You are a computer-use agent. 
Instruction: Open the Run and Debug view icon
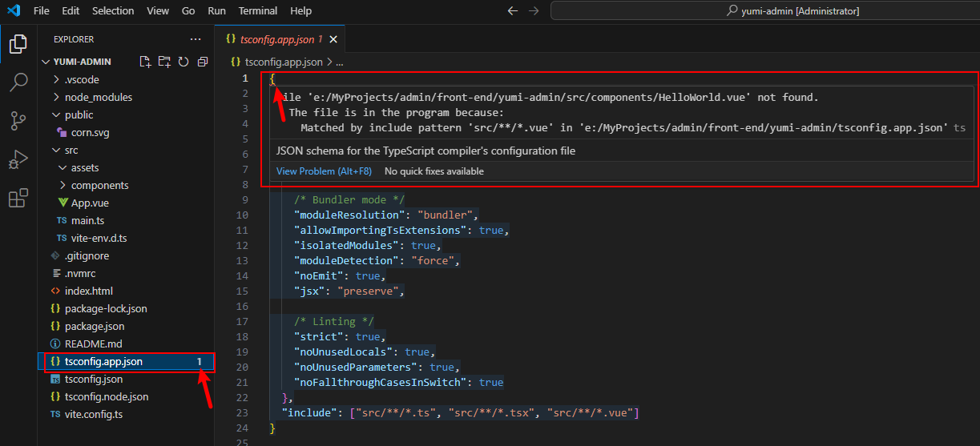18,159
